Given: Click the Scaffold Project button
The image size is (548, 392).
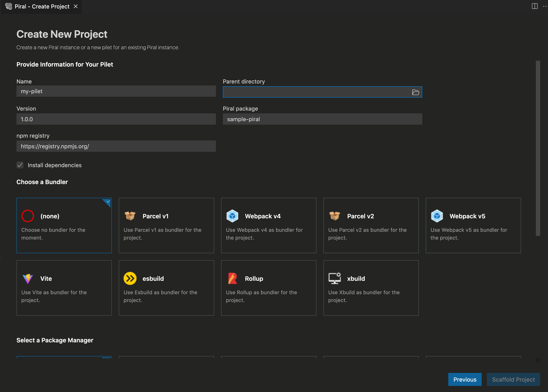Looking at the screenshot, I should [x=513, y=379].
